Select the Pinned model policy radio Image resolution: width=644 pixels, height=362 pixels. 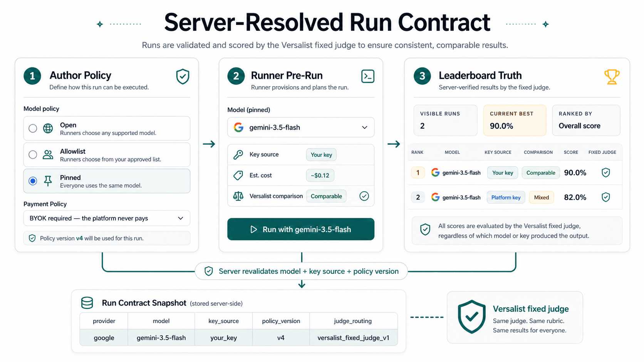coord(33,181)
